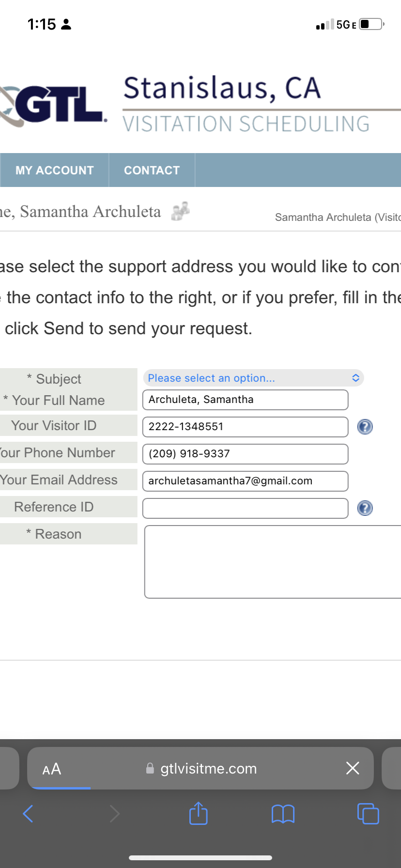Click the Visitor ID help icon
This screenshot has height=868, width=401.
pyautogui.click(x=365, y=427)
